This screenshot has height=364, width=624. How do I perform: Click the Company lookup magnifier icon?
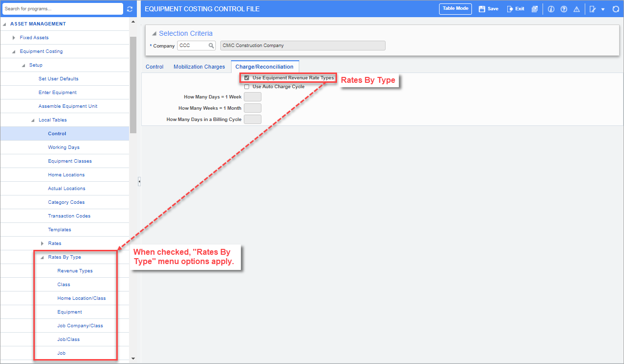tap(211, 46)
